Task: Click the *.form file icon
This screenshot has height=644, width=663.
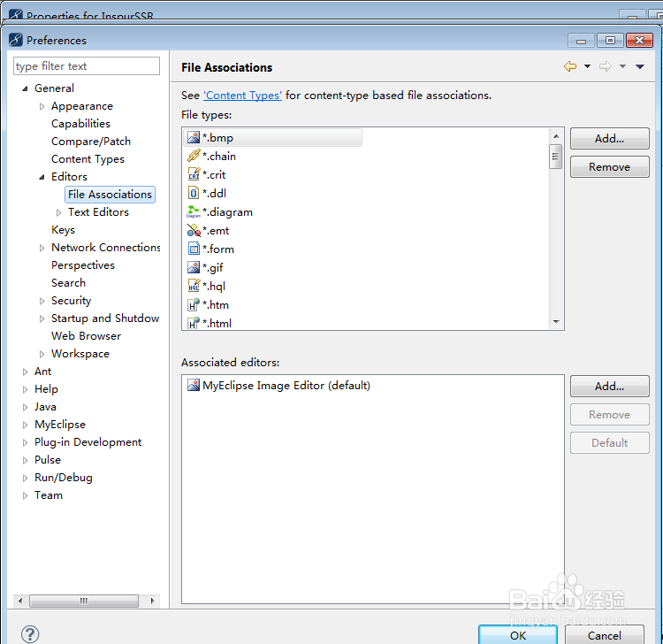Action: [194, 249]
